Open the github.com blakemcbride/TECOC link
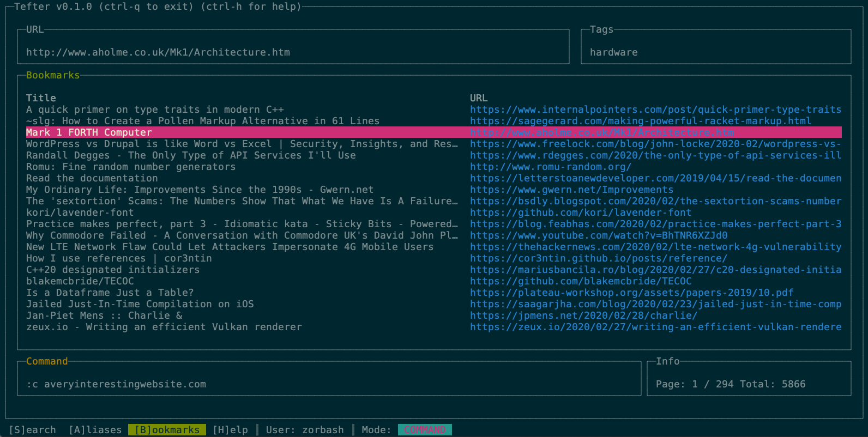868x437 pixels. pyautogui.click(x=581, y=281)
